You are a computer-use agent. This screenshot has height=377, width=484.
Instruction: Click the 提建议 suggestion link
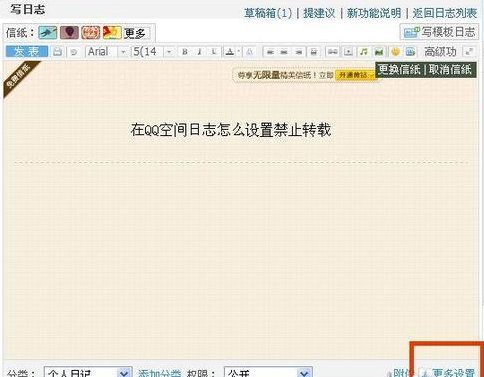[x=319, y=13]
